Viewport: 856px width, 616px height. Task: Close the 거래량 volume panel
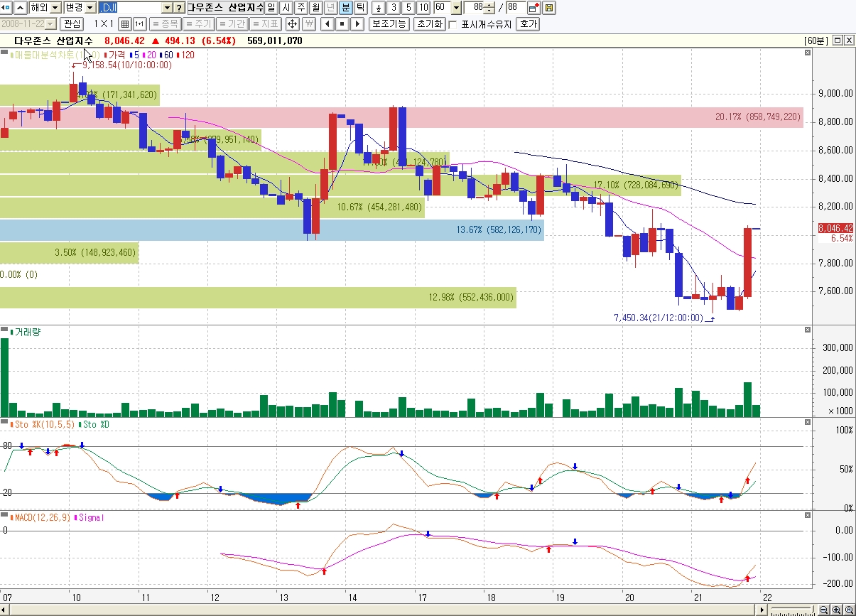tap(807, 330)
